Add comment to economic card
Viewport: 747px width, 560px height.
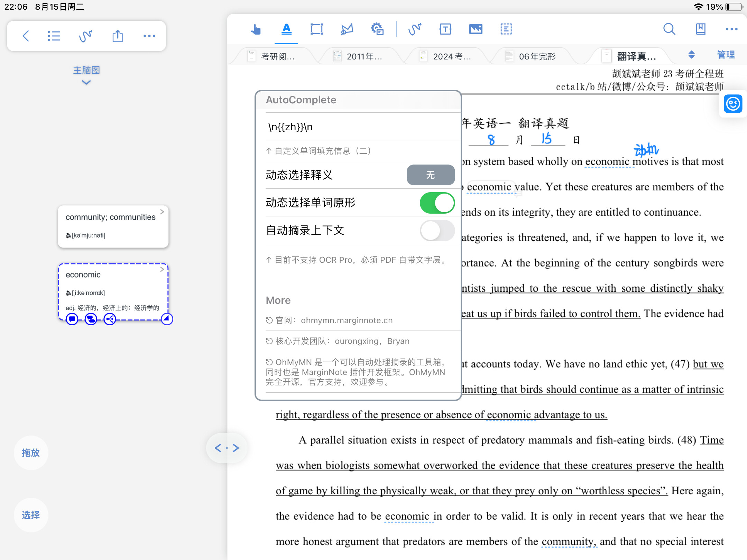[x=72, y=319]
